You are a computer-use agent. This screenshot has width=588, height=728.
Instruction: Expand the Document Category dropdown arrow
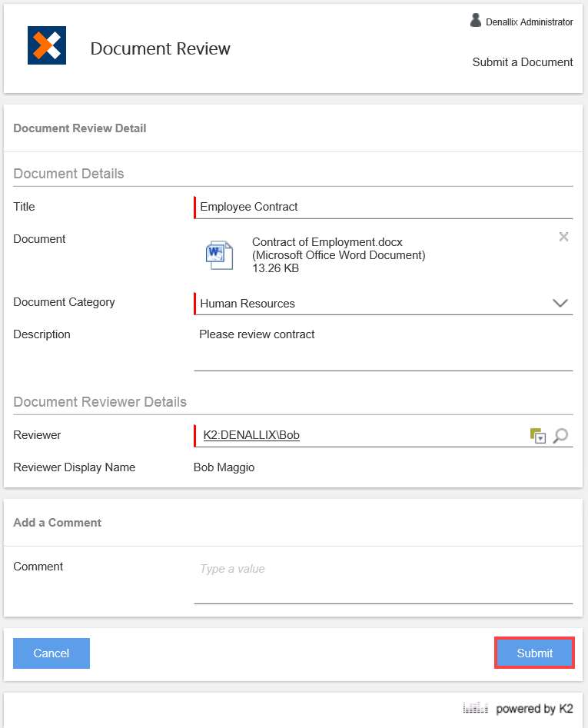[560, 304]
